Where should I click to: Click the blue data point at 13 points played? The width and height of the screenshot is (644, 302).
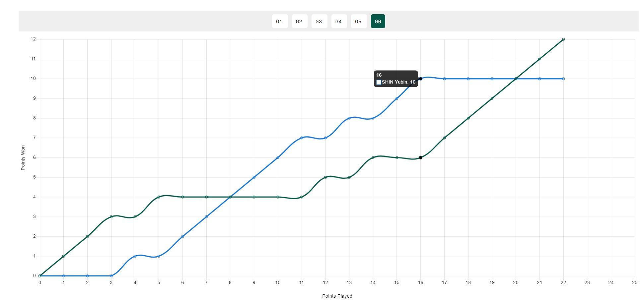(349, 118)
